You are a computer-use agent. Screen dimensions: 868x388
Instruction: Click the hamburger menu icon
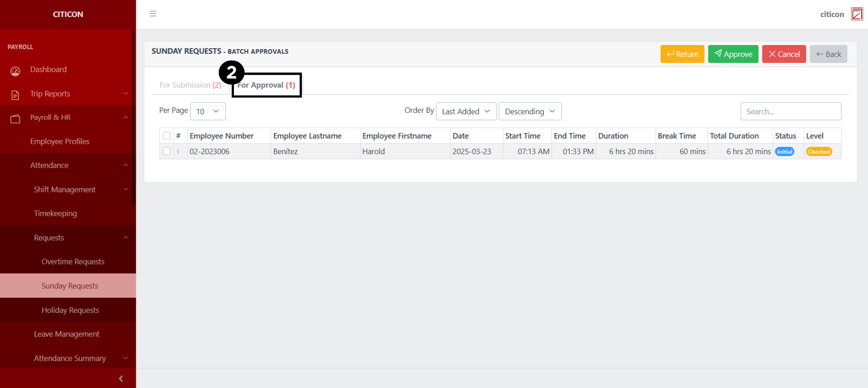click(x=153, y=14)
